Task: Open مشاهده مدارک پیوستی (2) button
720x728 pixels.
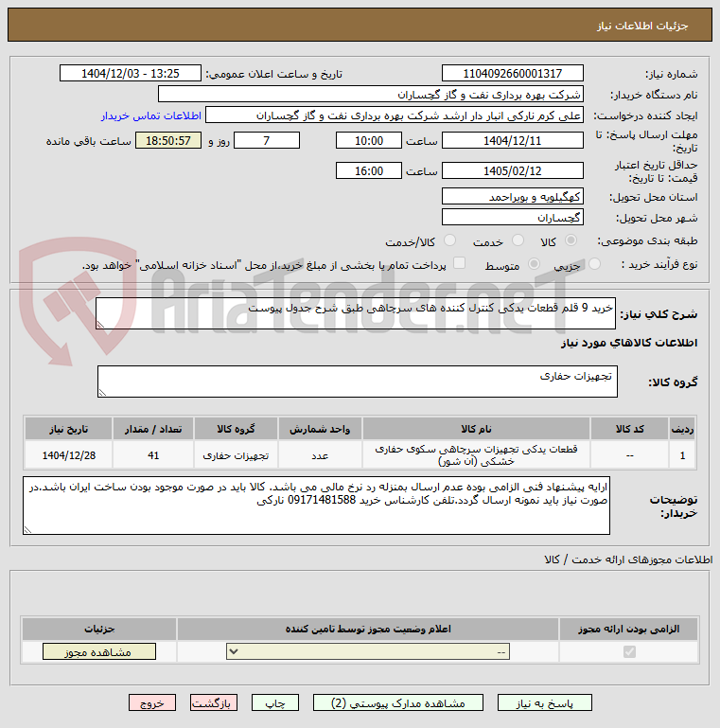Action: click(x=398, y=703)
